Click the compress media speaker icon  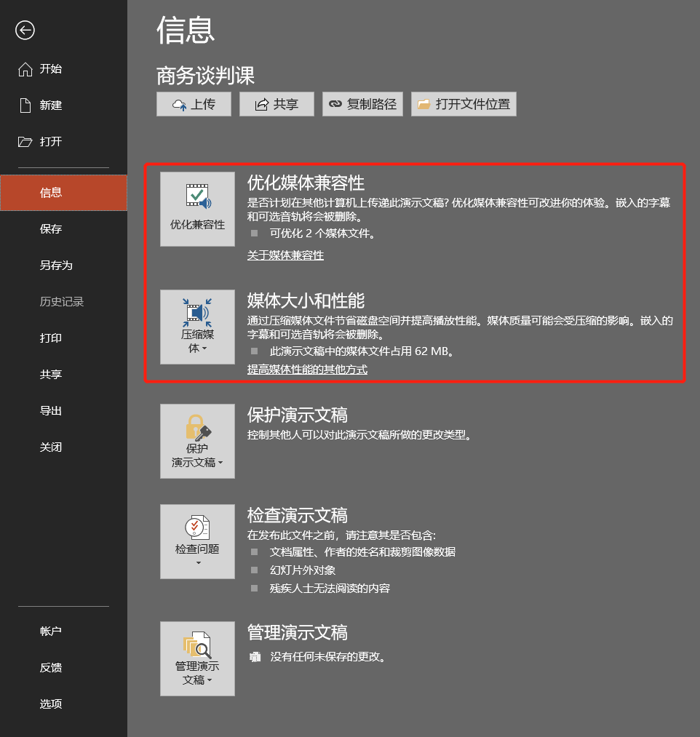click(x=197, y=313)
